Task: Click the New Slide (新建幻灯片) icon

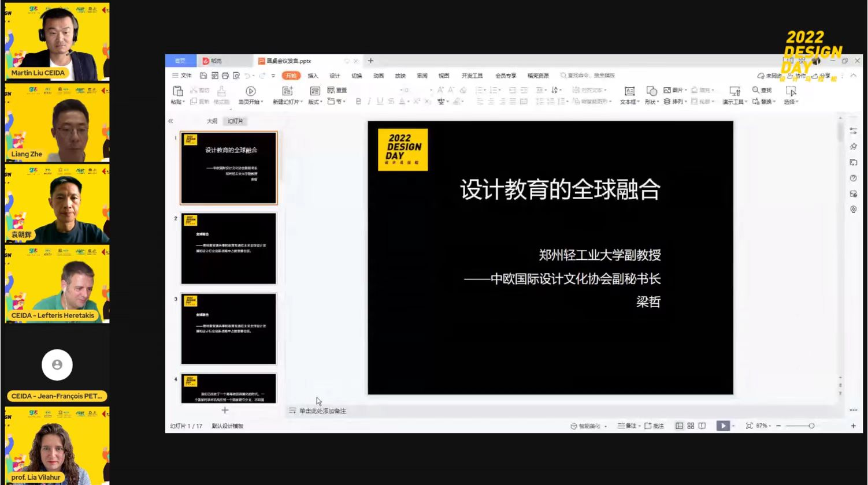Action: pyautogui.click(x=287, y=91)
